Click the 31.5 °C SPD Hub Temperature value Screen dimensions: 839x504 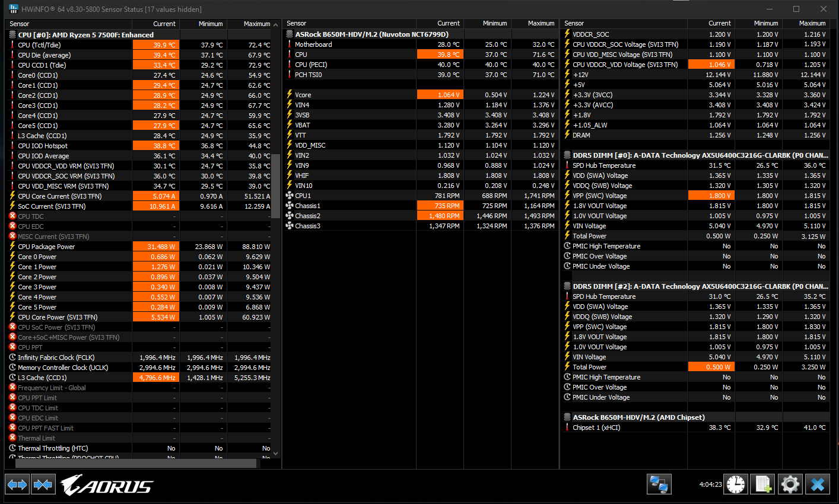tap(720, 165)
